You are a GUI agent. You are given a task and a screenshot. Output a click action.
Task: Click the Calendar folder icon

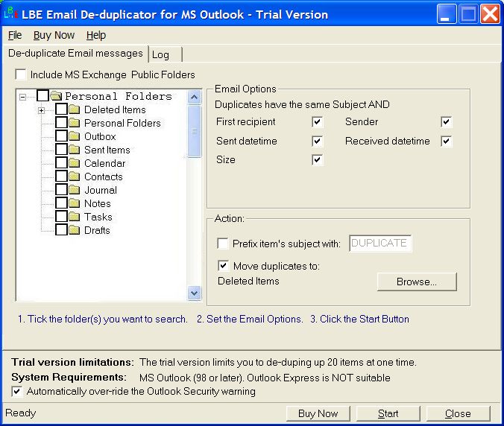pos(75,163)
